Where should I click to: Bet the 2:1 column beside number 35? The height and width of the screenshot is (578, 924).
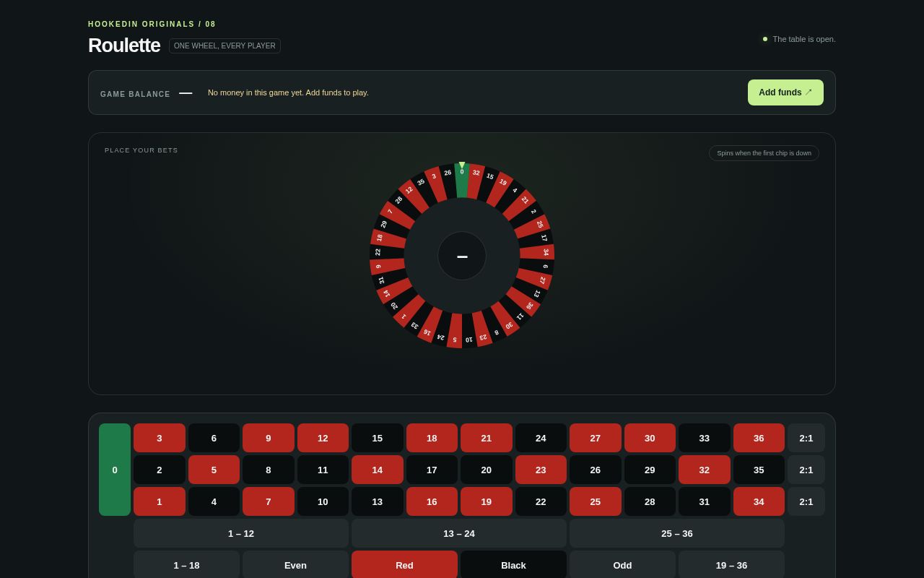[806, 470]
